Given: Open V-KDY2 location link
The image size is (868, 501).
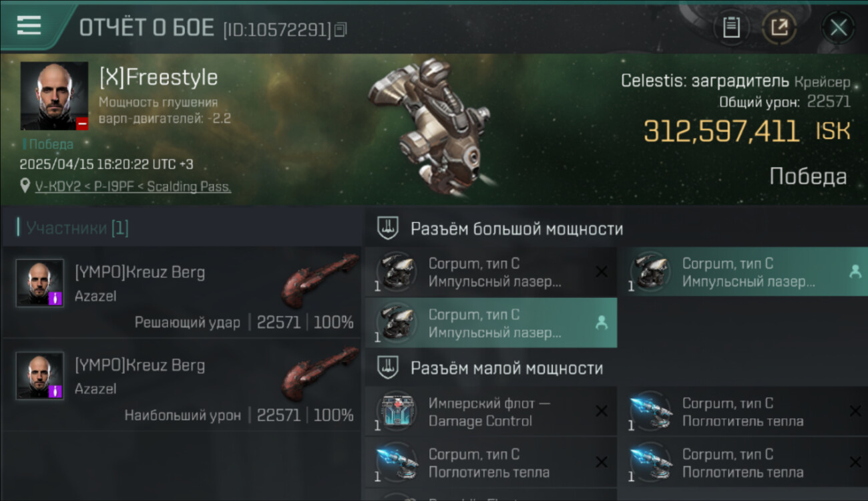Looking at the screenshot, I should [133, 186].
